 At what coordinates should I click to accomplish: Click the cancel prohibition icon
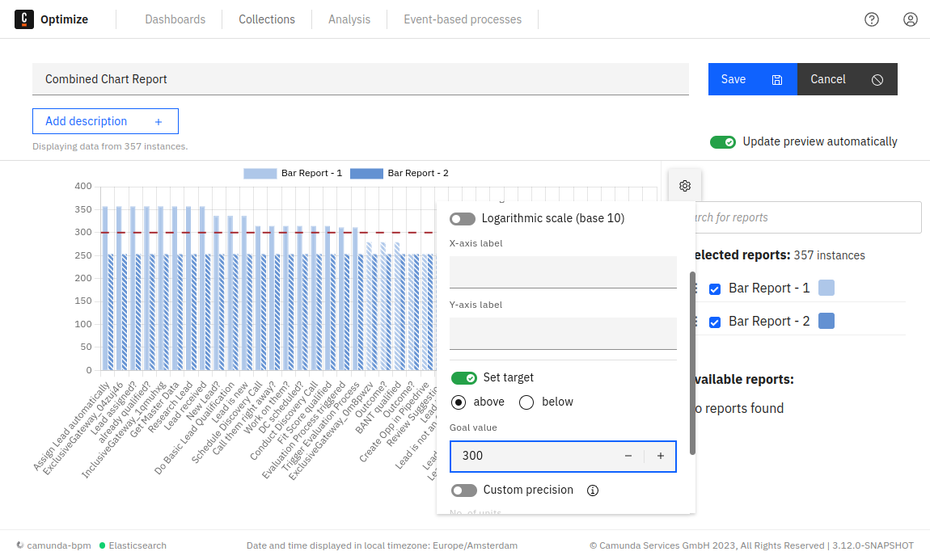coord(877,79)
